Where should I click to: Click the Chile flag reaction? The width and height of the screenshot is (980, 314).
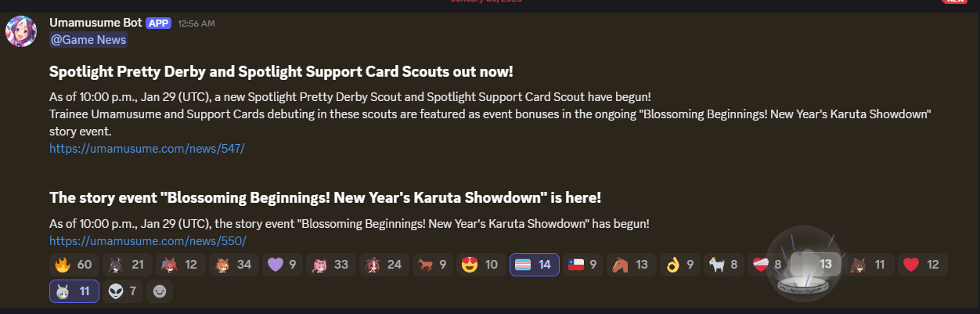(x=582, y=265)
